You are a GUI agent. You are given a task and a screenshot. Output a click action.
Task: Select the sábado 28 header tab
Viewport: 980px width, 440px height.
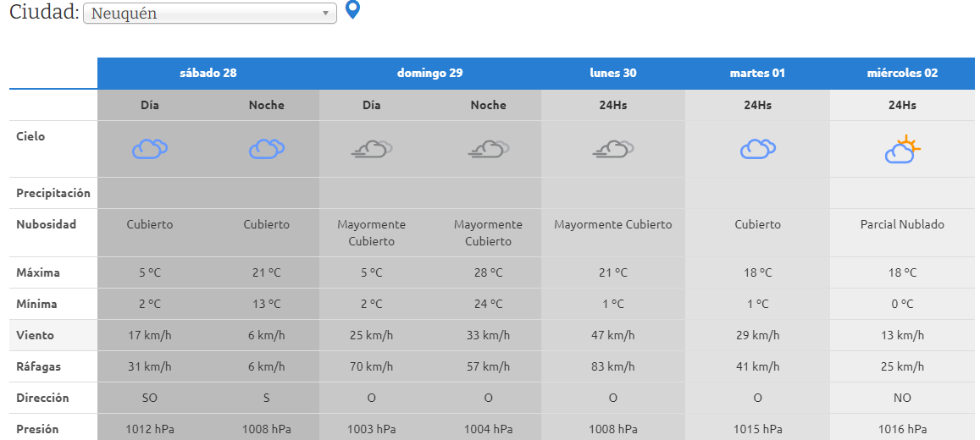(x=208, y=73)
